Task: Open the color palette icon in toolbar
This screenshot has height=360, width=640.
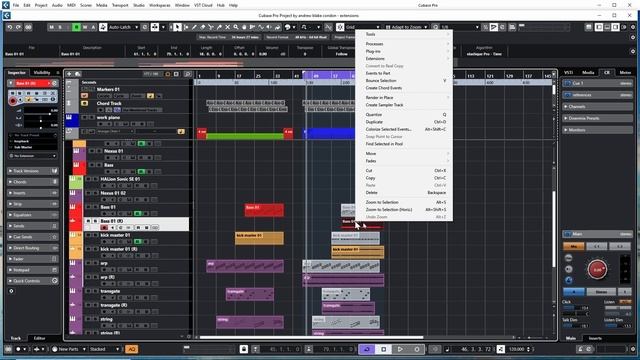Action: point(288,27)
